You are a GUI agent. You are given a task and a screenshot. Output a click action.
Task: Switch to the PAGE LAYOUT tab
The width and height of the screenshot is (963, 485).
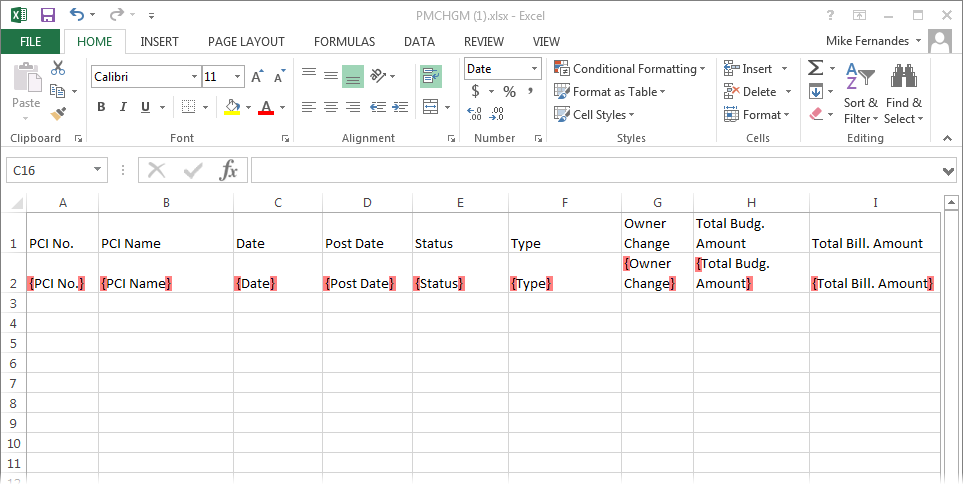pos(246,42)
